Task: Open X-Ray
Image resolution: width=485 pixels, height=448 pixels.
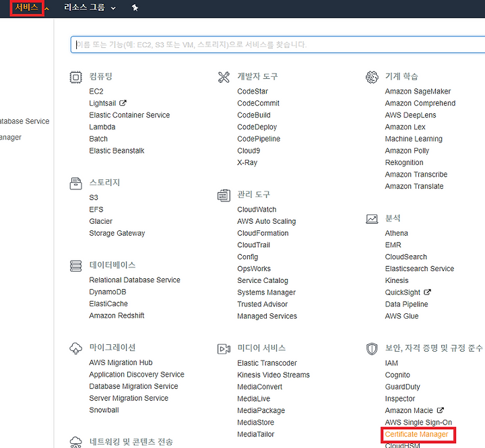Action: [247, 162]
